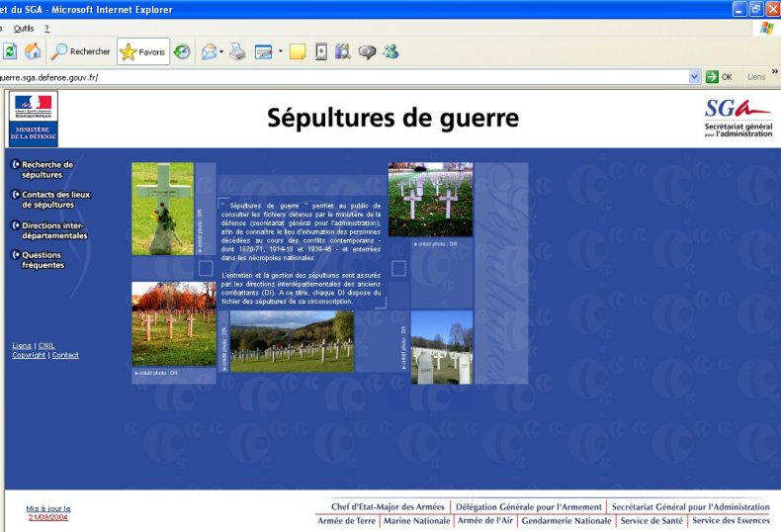Open Armée de Terre link
The image size is (781, 532).
[346, 520]
